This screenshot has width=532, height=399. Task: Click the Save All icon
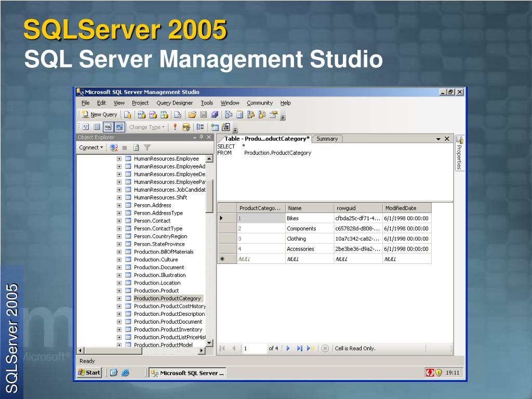215,115
